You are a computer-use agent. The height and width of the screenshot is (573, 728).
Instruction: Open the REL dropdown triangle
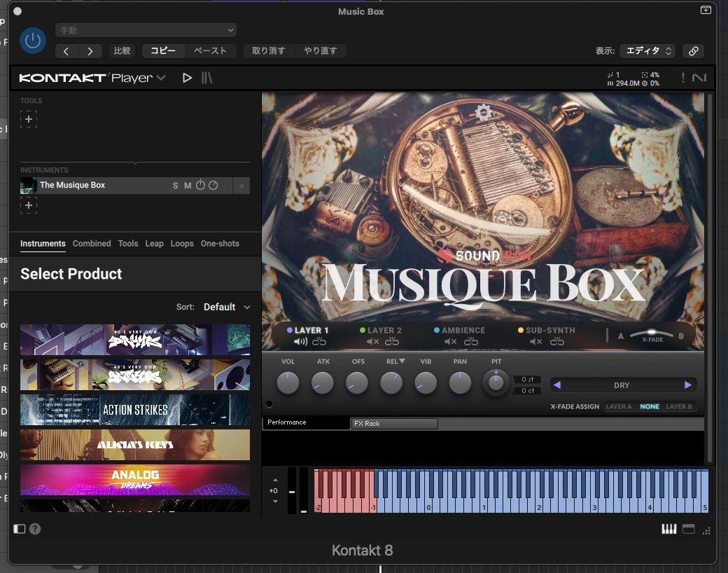[x=402, y=361]
